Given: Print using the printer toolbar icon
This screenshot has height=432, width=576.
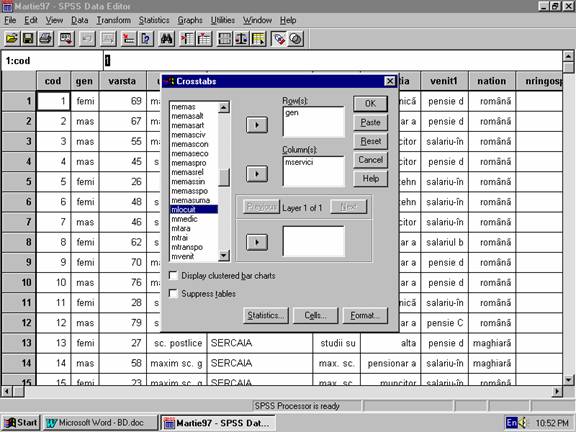Looking at the screenshot, I should coord(46,39).
